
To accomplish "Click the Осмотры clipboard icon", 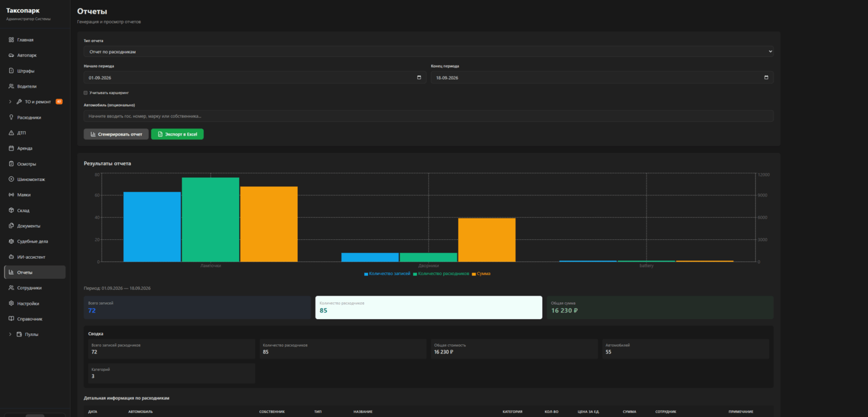I will [11, 164].
